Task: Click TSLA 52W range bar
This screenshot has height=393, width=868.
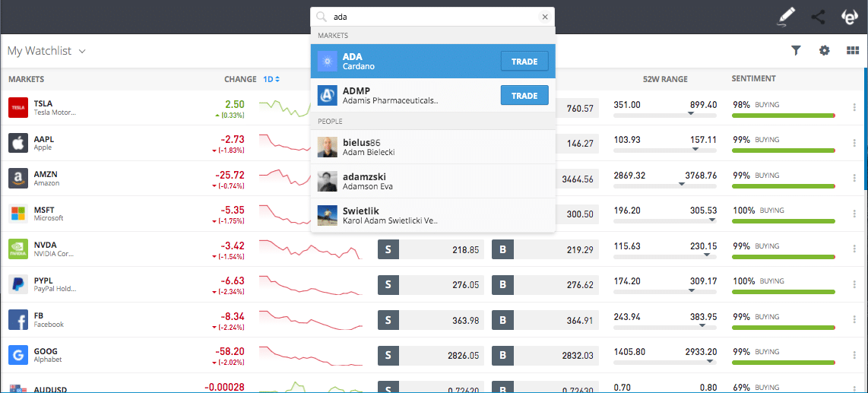Action: coord(665,115)
